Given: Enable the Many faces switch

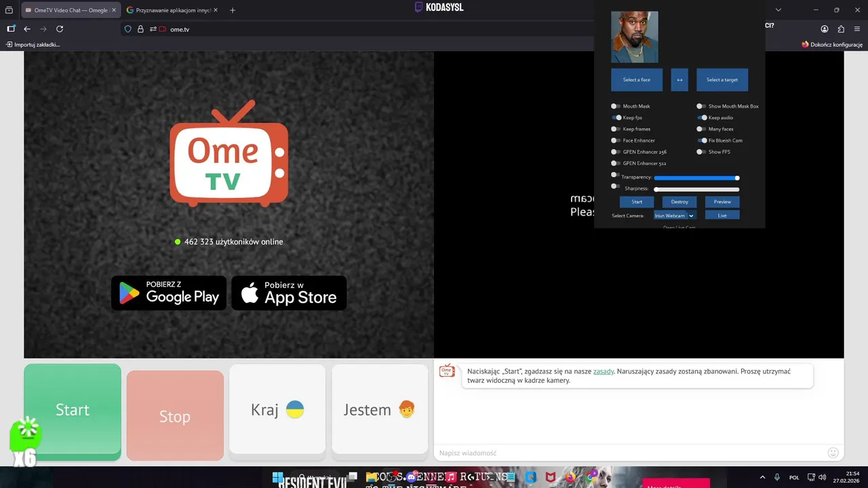Looking at the screenshot, I should pos(701,129).
